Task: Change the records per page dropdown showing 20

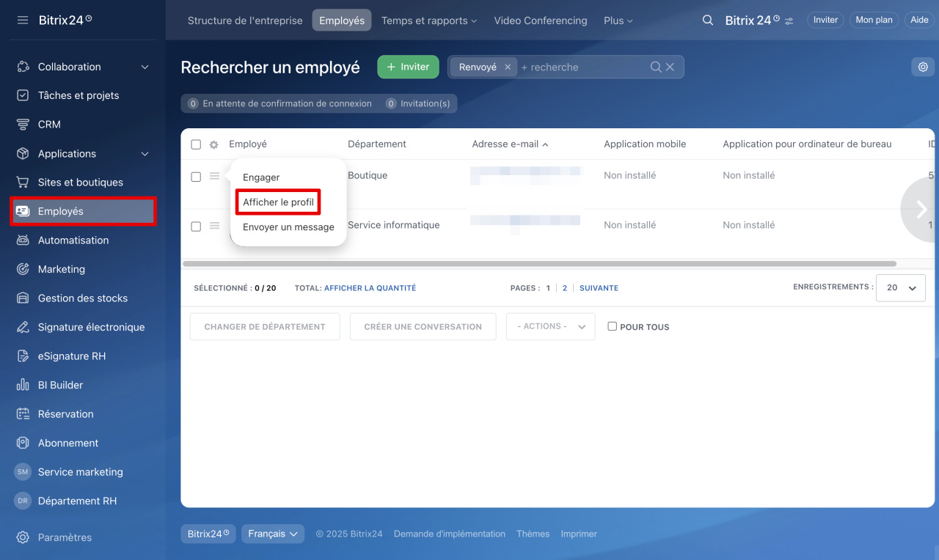Action: (x=900, y=288)
